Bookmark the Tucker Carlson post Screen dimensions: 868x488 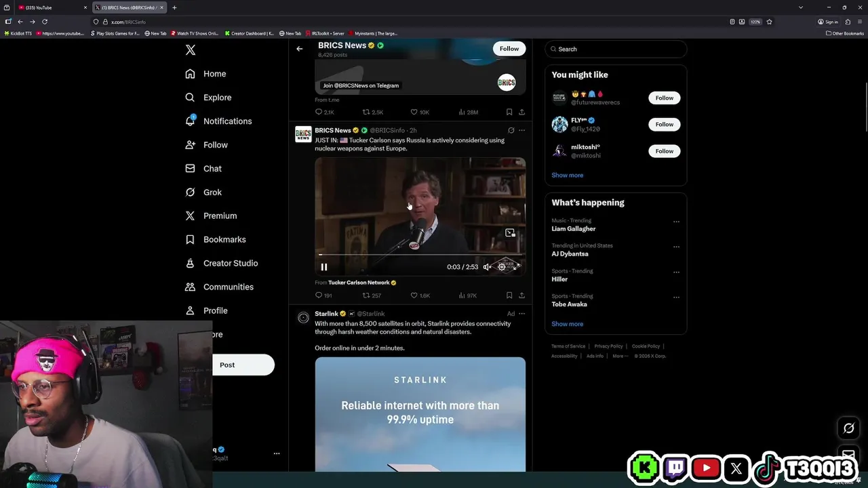[x=509, y=296]
